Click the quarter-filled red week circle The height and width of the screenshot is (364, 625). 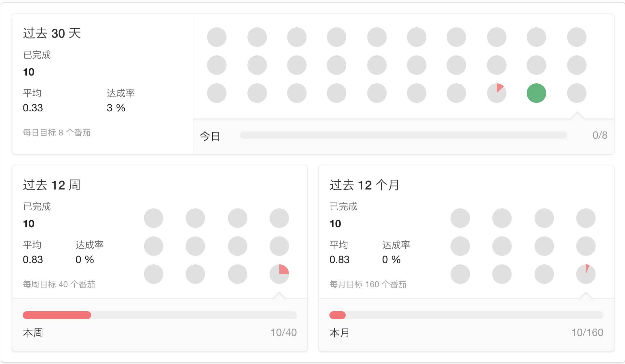[279, 274]
